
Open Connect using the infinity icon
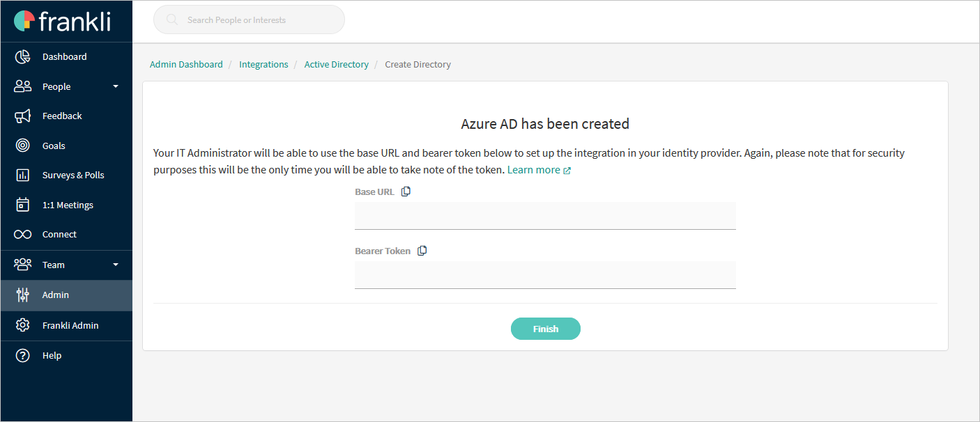22,234
